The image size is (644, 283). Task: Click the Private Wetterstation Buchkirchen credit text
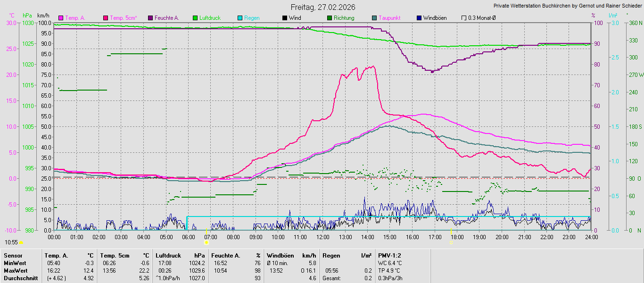(567, 6)
